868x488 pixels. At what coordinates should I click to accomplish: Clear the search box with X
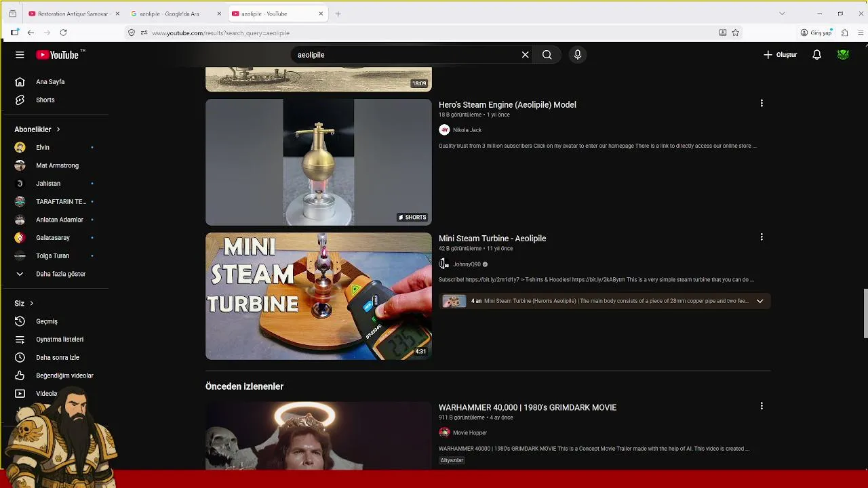525,55
